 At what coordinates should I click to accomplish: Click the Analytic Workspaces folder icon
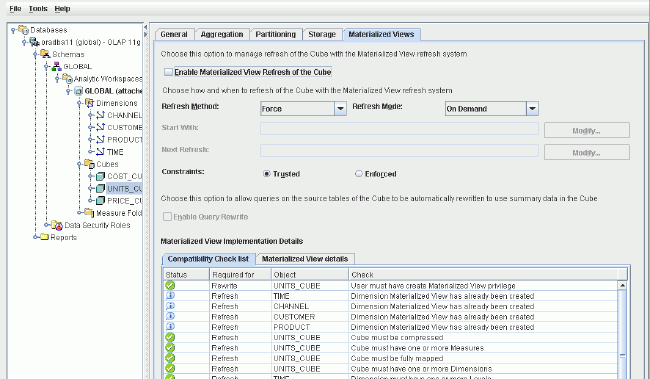(67, 78)
